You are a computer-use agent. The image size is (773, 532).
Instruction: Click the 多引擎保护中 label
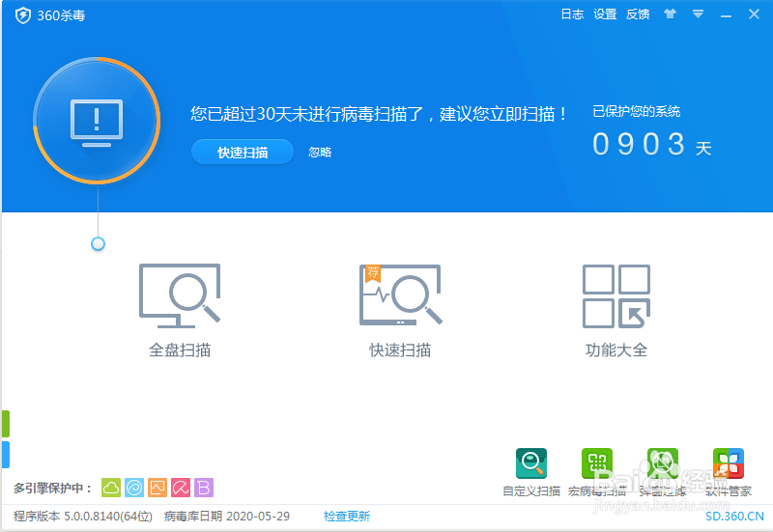[52, 489]
